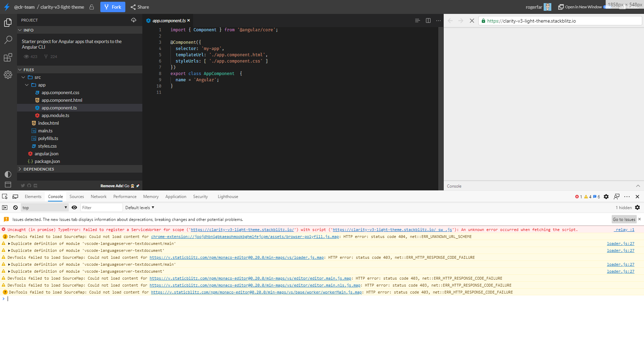Open the loader.js:27 source link
Image resolution: width=644 pixels, height=338 pixels.
pyautogui.click(x=620, y=244)
